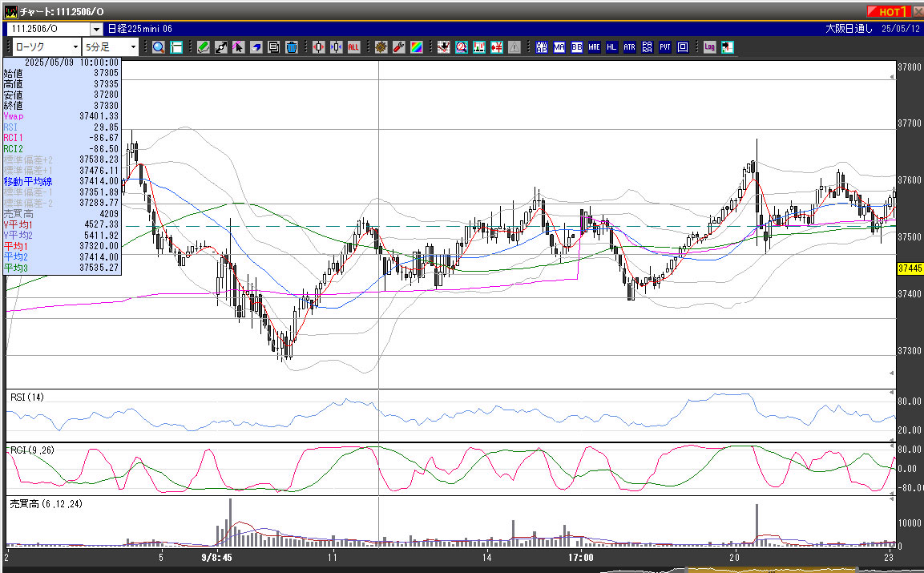Click the 17:00 time axis marker
The image size is (924, 573).
(580, 557)
